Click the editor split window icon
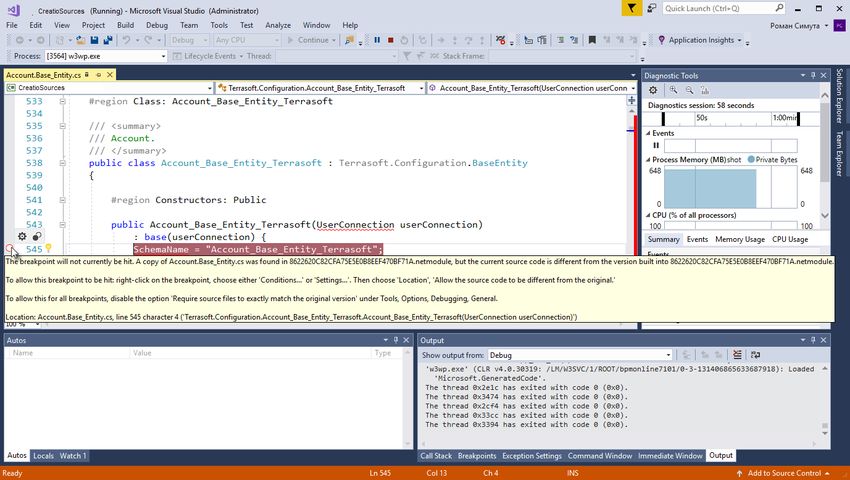This screenshot has width=850, height=480. click(632, 100)
